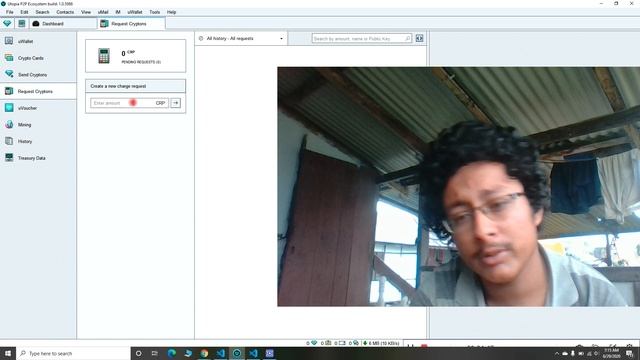Switch to the Dashboard tab

pos(63,24)
